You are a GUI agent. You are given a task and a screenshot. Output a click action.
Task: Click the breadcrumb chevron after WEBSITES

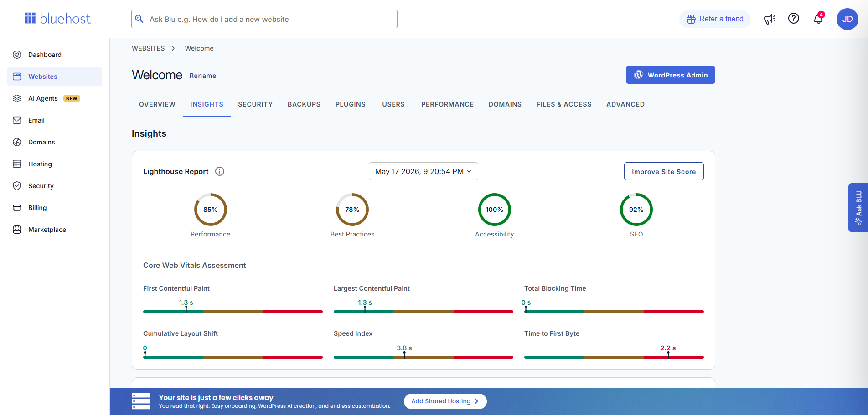tap(173, 48)
